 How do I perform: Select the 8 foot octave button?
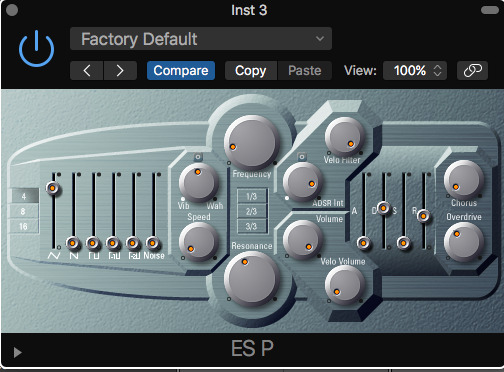click(25, 211)
